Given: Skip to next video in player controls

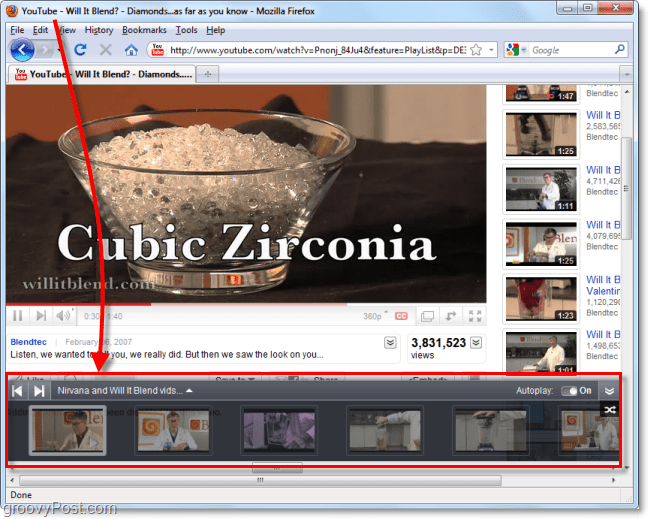Looking at the screenshot, I should tap(41, 316).
